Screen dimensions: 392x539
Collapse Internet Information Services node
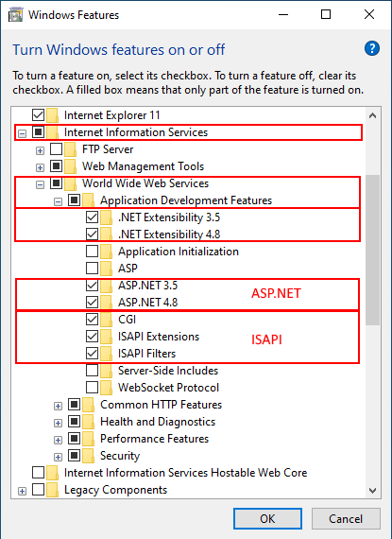pyautogui.click(x=22, y=133)
